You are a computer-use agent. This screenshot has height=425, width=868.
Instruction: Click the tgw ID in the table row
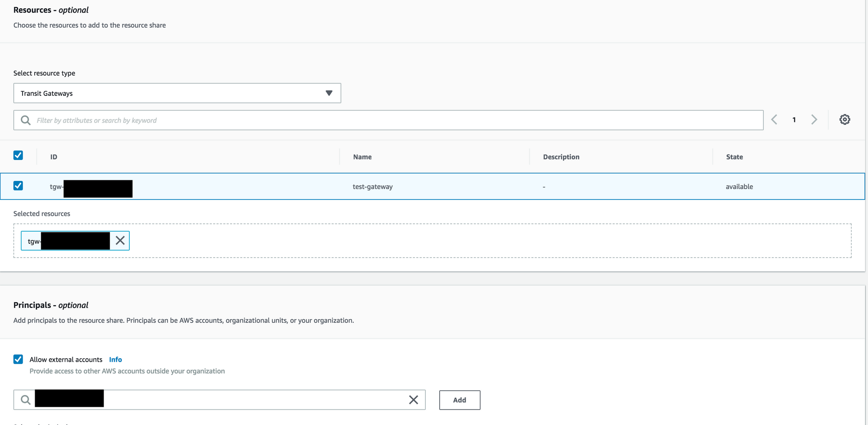(91, 189)
